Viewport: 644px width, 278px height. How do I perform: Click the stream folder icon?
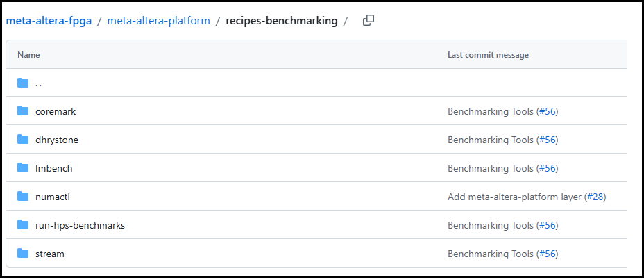pos(23,254)
